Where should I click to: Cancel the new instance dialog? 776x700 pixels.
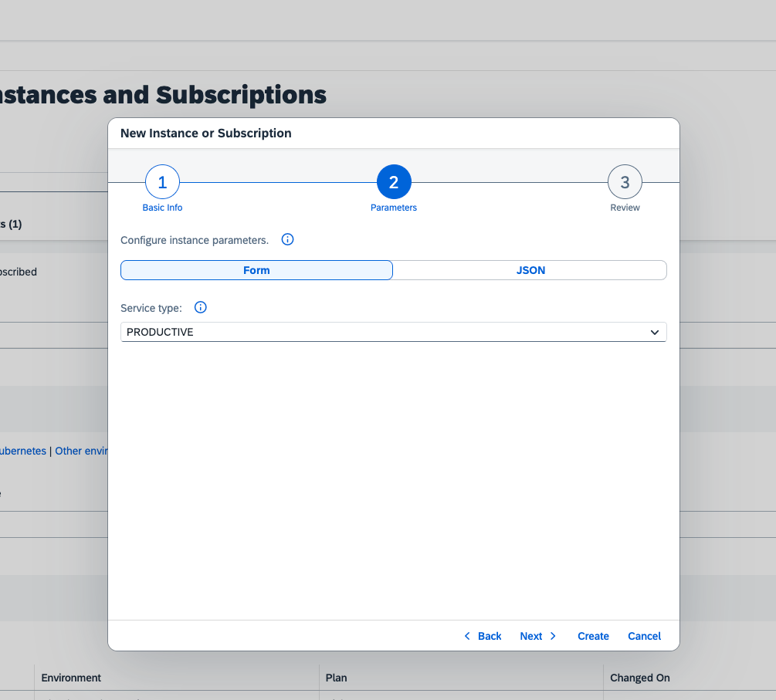click(x=644, y=636)
